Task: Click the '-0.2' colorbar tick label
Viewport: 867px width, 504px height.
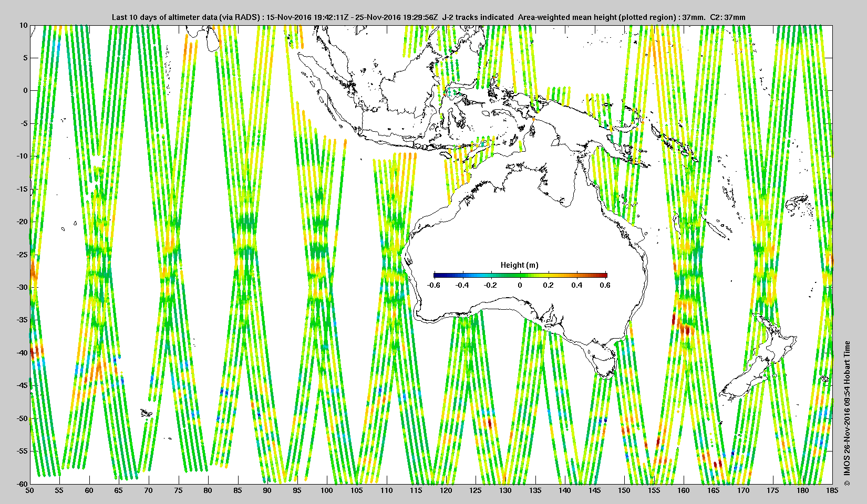Action: (x=491, y=285)
